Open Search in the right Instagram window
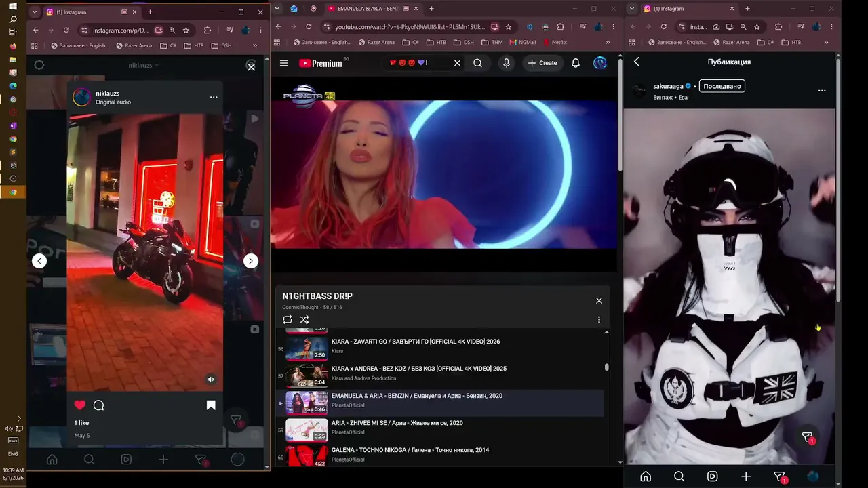This screenshot has width=868, height=488. click(x=679, y=476)
